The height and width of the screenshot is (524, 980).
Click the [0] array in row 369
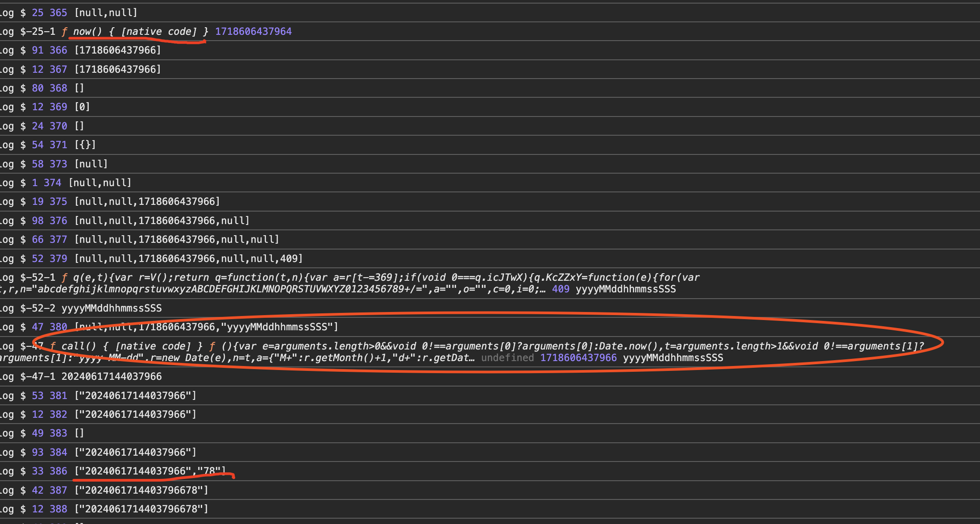82,107
